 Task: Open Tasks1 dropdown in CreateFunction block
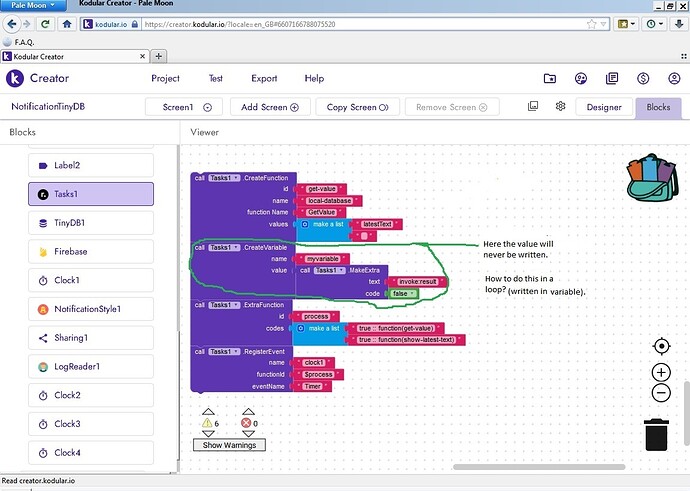pyautogui.click(x=224, y=178)
